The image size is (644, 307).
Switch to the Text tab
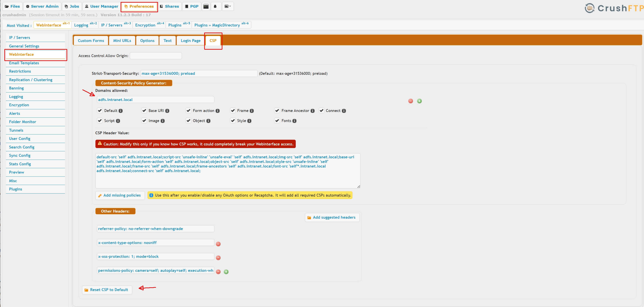(x=167, y=41)
